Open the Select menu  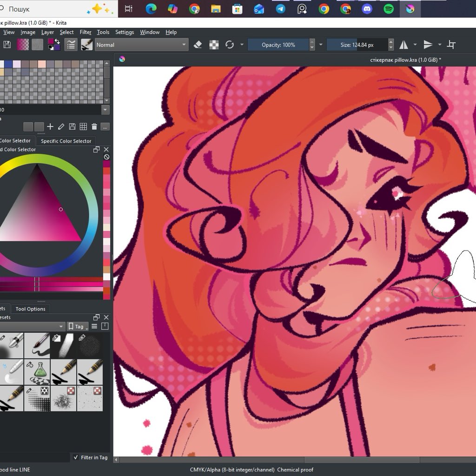click(x=66, y=32)
